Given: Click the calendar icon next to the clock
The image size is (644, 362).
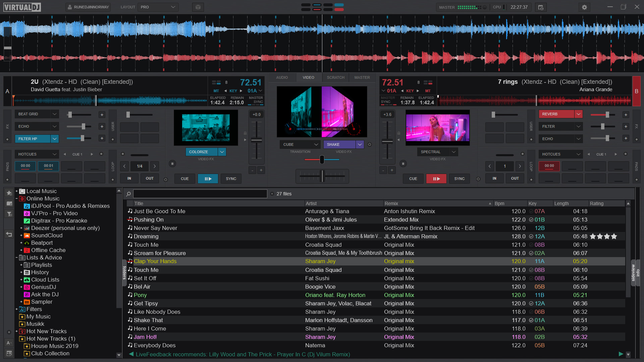Looking at the screenshot, I should 540,7.
